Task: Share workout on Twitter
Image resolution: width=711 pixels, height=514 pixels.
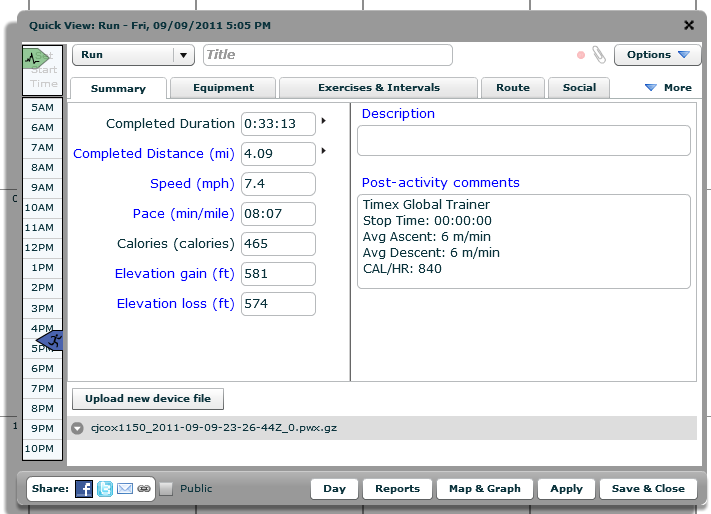Action: coord(105,489)
